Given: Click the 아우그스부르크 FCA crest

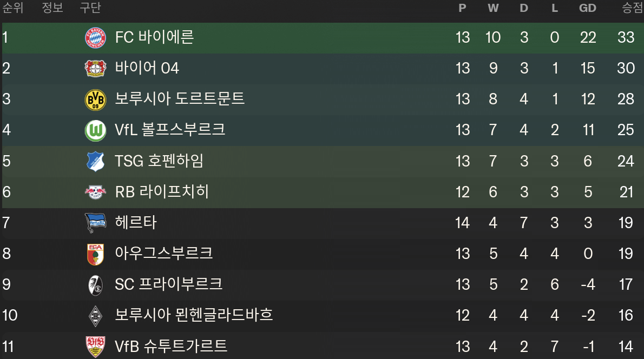Looking at the screenshot, I should (95, 254).
